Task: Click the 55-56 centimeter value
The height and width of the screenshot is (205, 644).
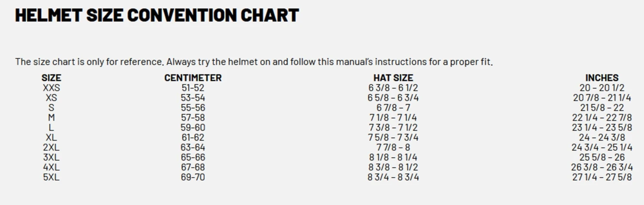Action: tap(193, 108)
